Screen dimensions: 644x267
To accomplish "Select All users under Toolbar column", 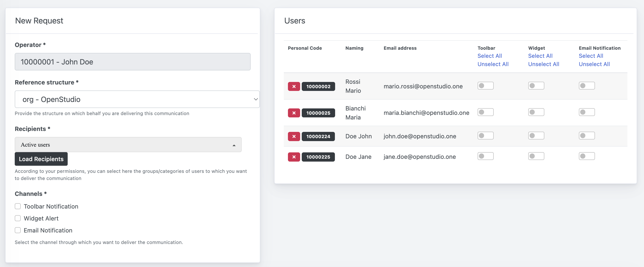I will (x=490, y=55).
